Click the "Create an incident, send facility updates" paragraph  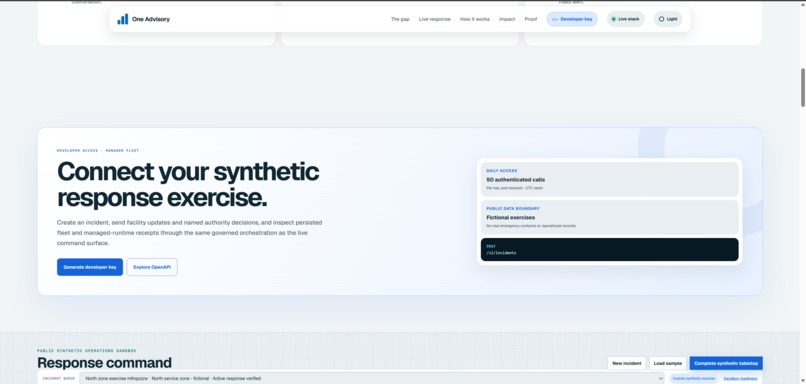(x=190, y=233)
